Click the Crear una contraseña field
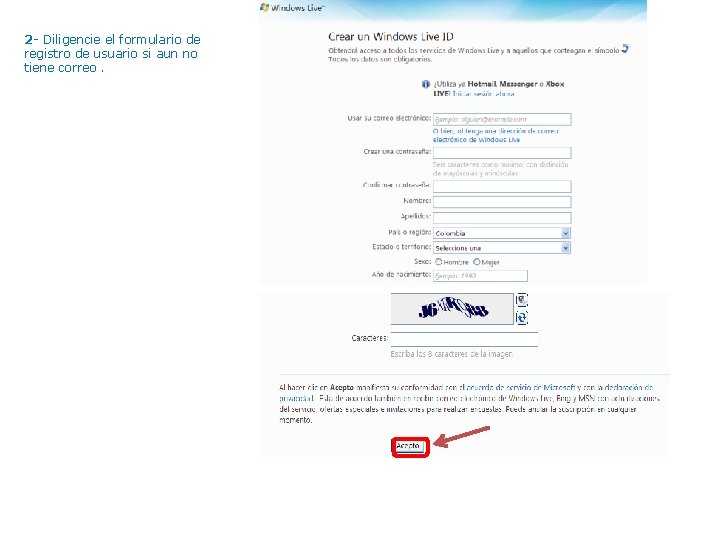This screenshot has height=540, width=720. click(x=502, y=152)
